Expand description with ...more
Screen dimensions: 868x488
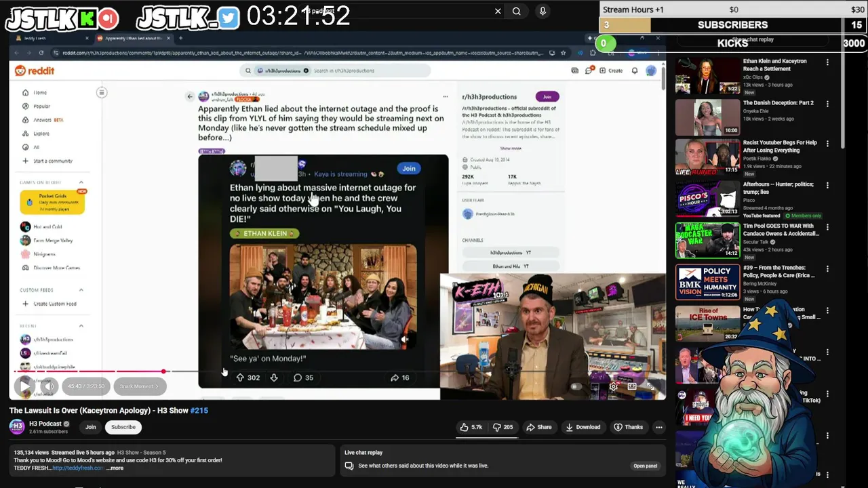tap(116, 468)
